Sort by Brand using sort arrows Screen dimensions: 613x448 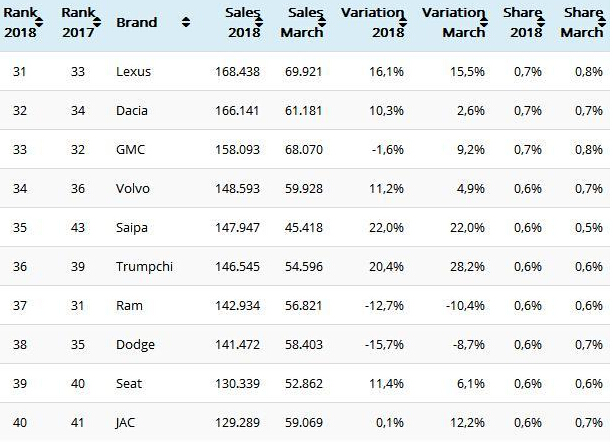(x=187, y=22)
